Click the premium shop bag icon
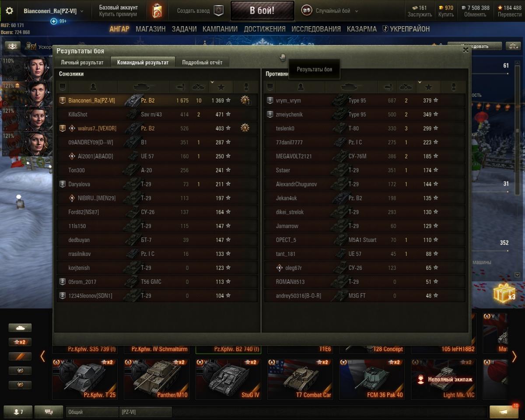This screenshot has height=420, width=525. [157, 11]
